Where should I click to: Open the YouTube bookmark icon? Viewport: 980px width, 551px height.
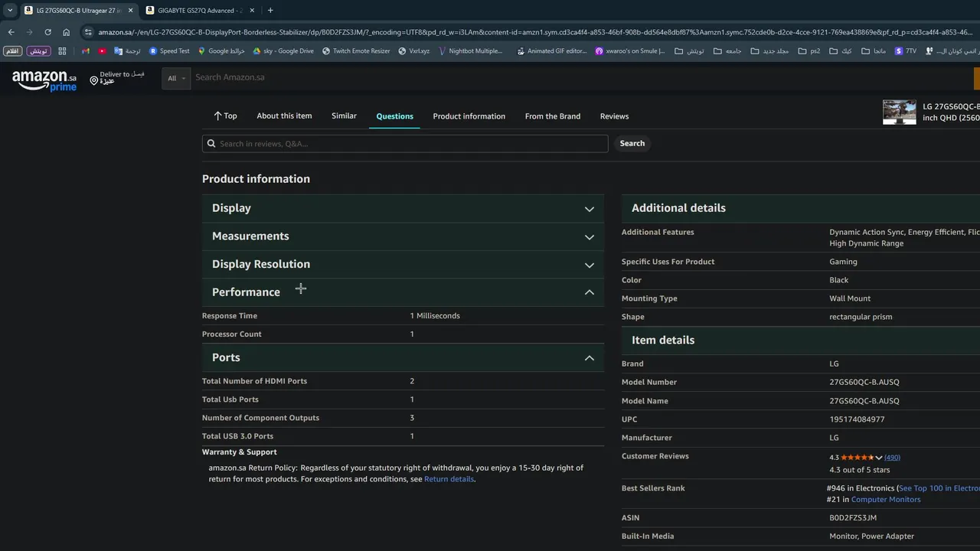(102, 51)
